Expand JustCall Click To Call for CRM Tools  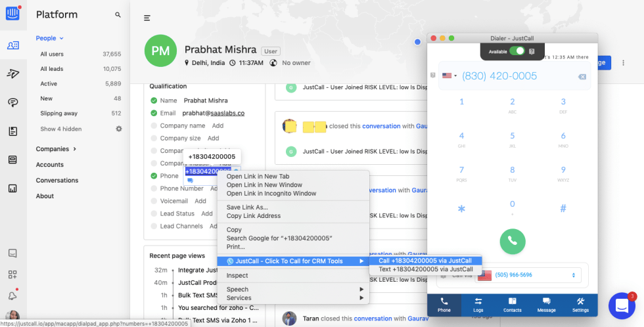(293, 261)
